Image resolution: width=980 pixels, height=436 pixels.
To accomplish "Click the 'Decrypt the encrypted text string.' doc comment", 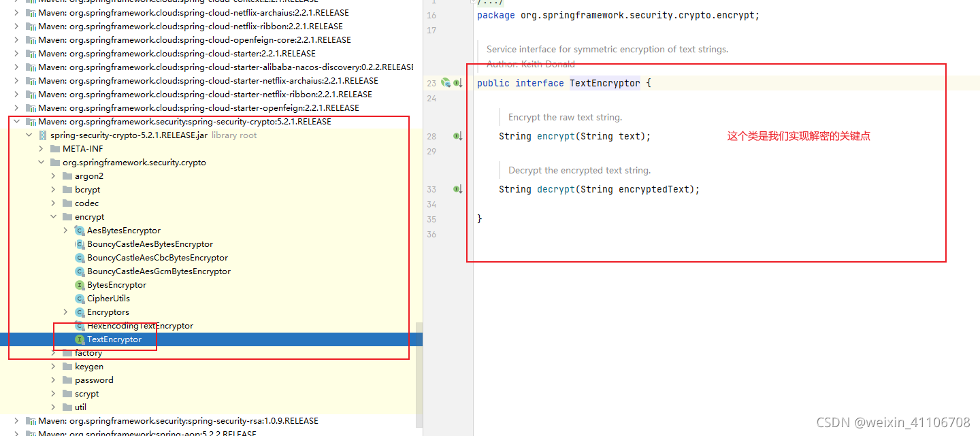I will [579, 170].
